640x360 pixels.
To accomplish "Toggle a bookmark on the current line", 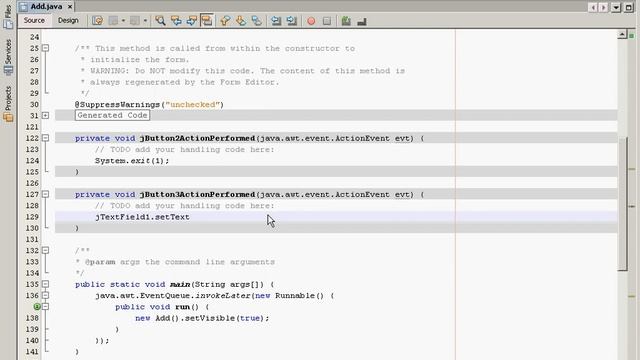I will point(256,20).
